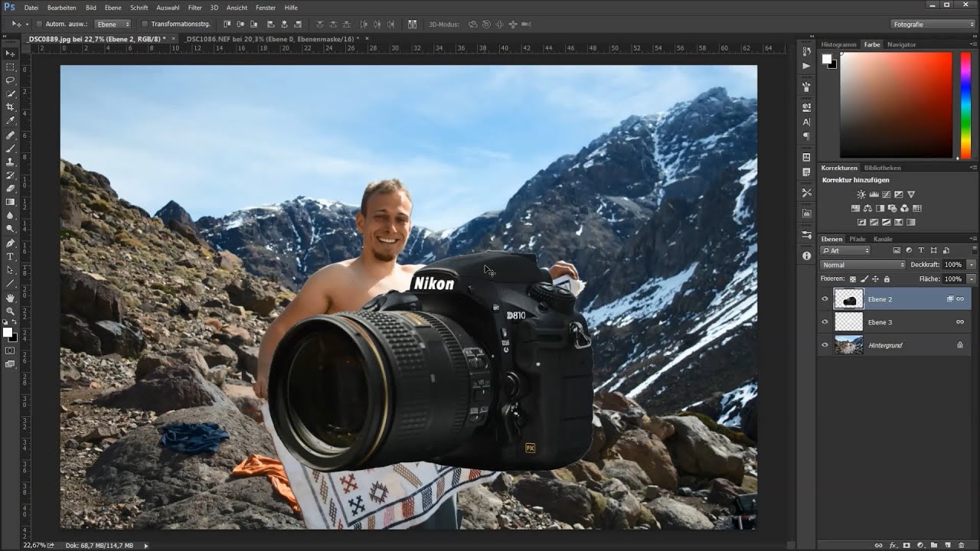Switch to the Navigator tab
980x551 pixels.
(x=901, y=44)
